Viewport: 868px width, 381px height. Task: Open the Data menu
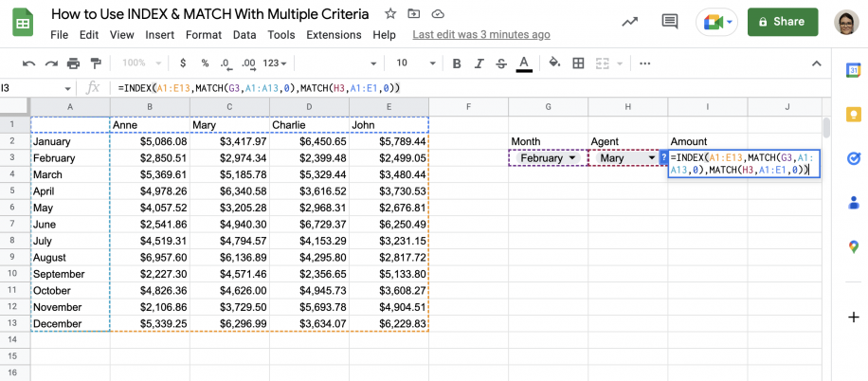(x=244, y=35)
